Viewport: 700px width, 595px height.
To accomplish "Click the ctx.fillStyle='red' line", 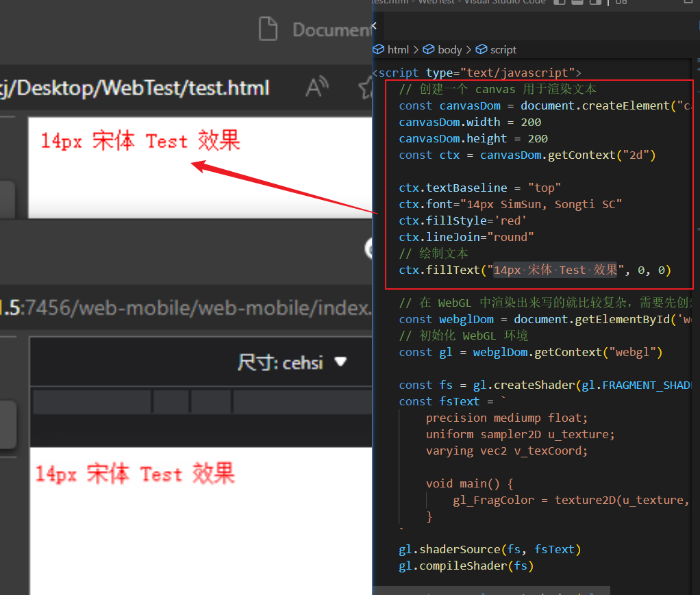I will pyautogui.click(x=464, y=221).
